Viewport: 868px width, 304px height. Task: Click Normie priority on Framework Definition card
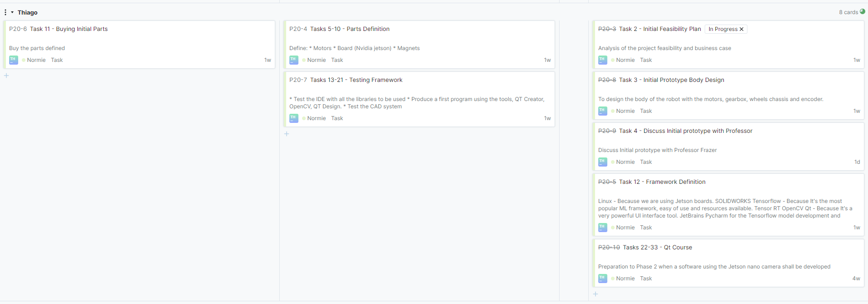click(x=625, y=228)
